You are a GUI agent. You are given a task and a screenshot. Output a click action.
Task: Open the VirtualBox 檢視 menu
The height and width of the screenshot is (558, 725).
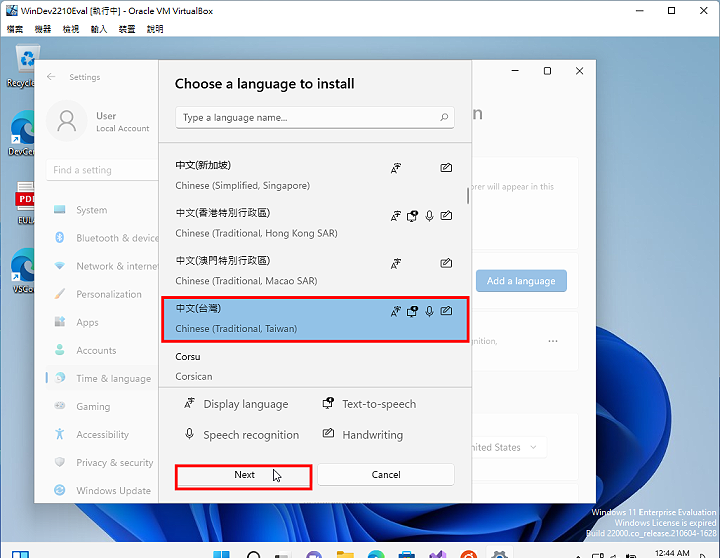[71, 29]
